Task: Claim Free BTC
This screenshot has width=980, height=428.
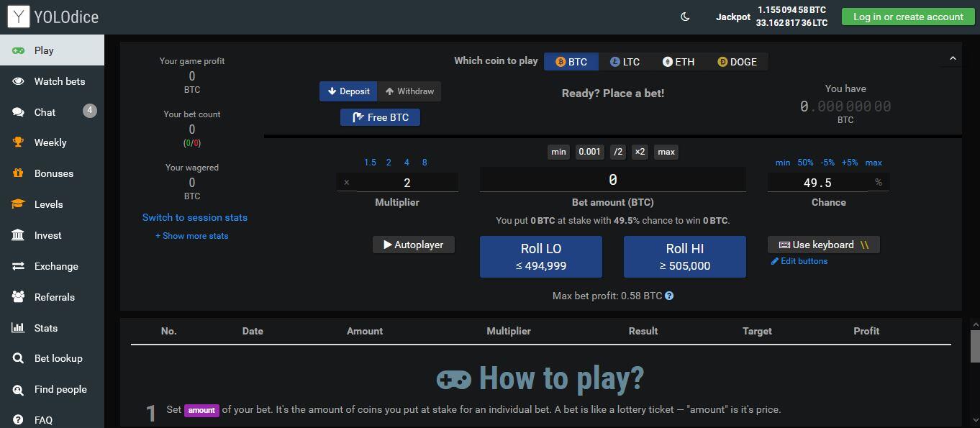Action: point(380,117)
